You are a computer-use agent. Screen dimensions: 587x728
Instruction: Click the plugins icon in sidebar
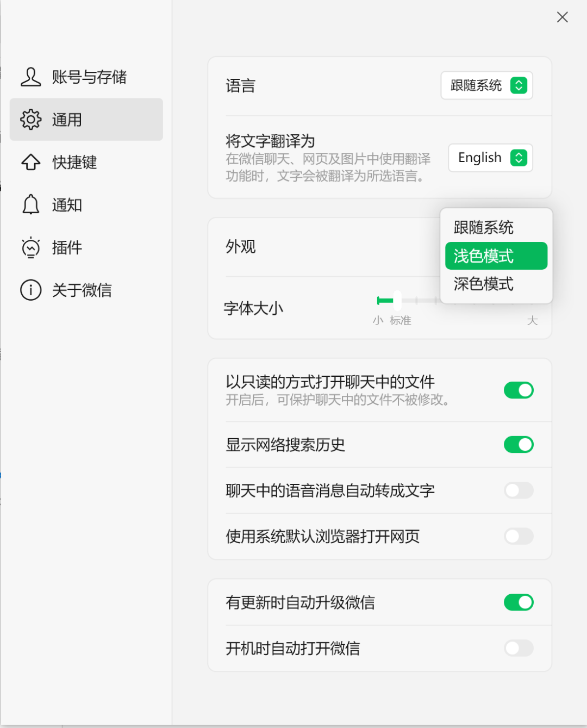click(x=31, y=247)
